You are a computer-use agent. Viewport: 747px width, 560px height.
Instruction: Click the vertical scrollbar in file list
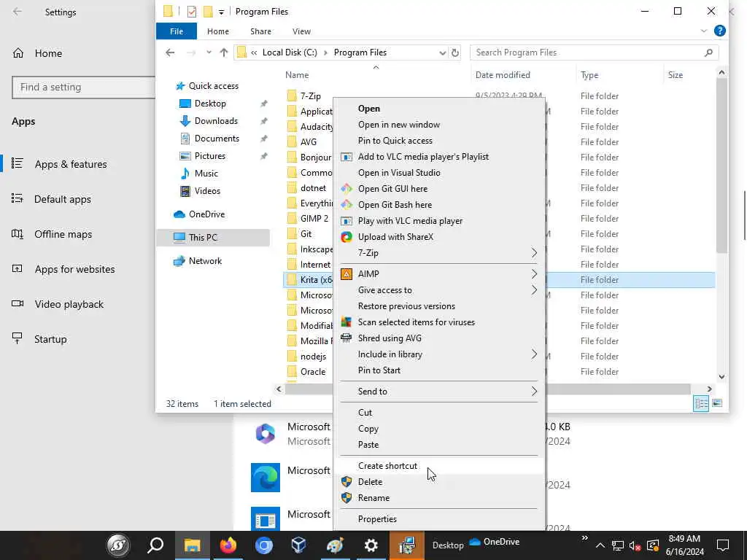[721, 165]
